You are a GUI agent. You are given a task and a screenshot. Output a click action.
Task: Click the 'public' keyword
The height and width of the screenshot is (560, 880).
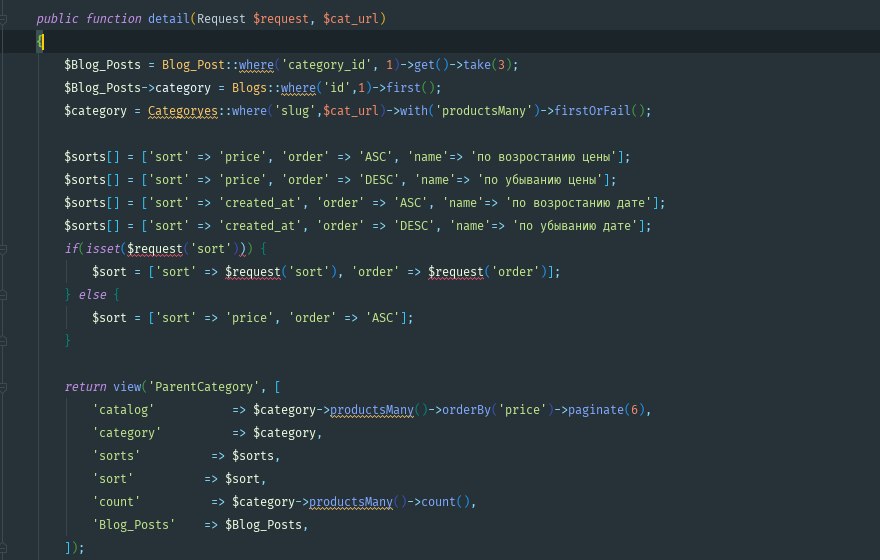pos(57,19)
